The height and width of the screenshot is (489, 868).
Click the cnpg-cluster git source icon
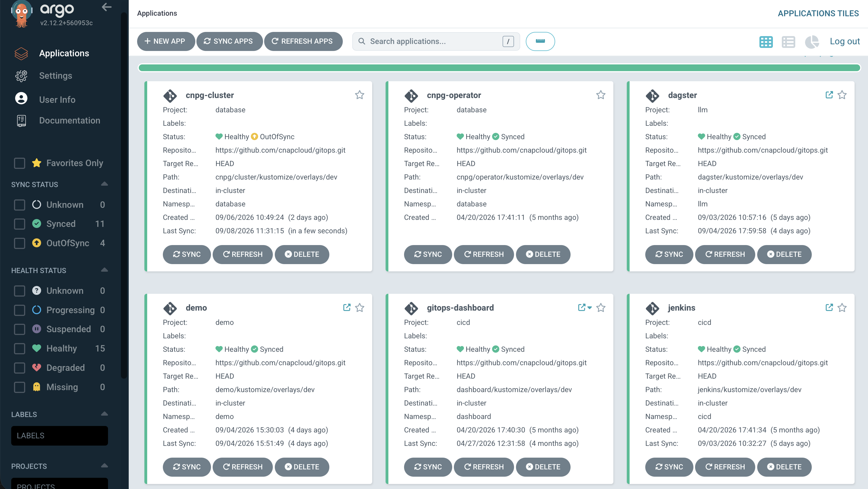170,96
